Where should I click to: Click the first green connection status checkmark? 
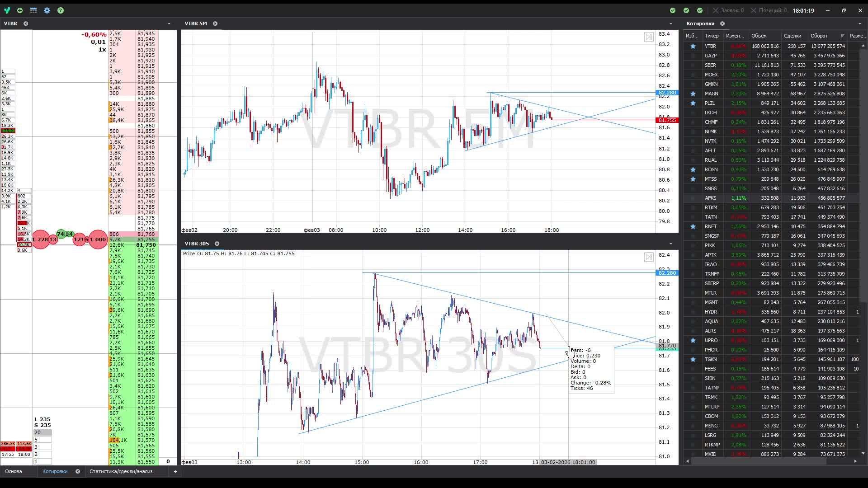tap(673, 10)
